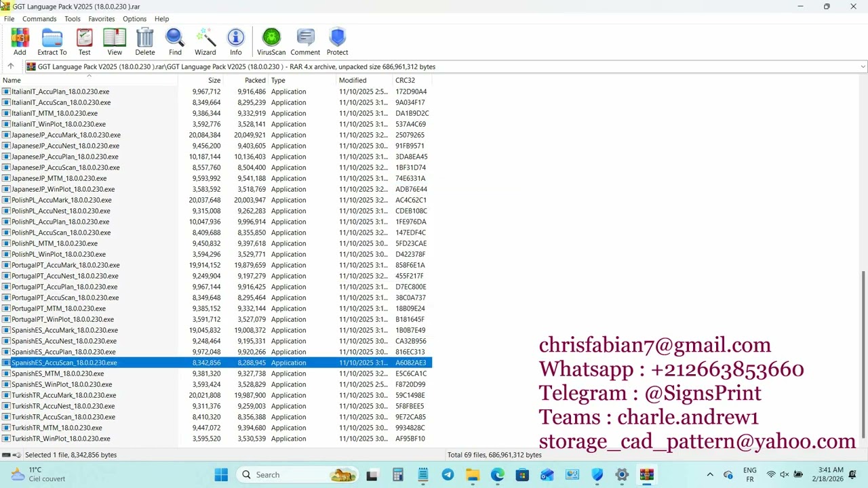Open the Windows Start menu
The width and height of the screenshot is (868, 488).
click(x=221, y=474)
